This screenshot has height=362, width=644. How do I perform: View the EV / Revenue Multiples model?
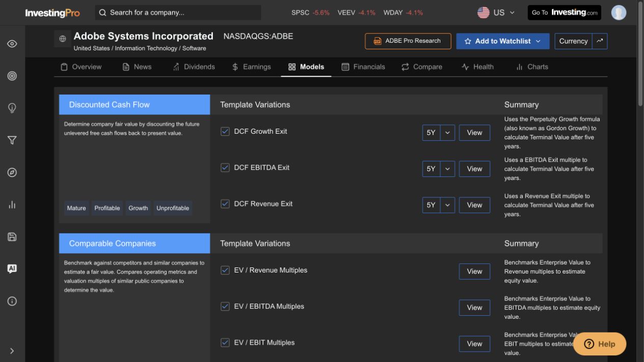(474, 271)
